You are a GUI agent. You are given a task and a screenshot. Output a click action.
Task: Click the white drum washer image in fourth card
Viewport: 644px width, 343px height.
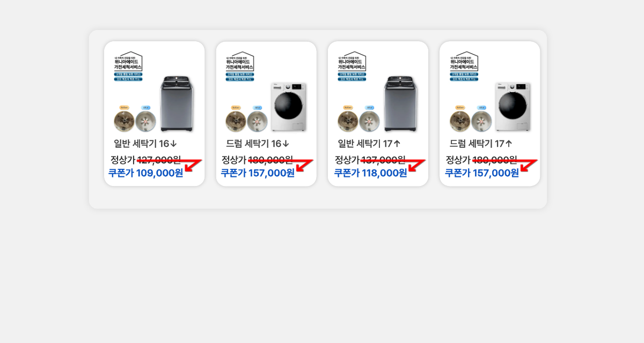(x=513, y=107)
